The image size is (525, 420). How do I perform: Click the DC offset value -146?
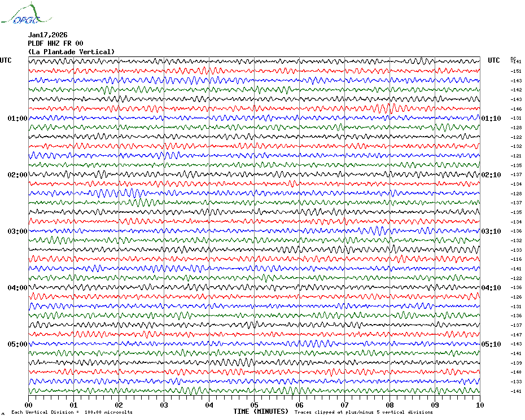tap(516, 109)
